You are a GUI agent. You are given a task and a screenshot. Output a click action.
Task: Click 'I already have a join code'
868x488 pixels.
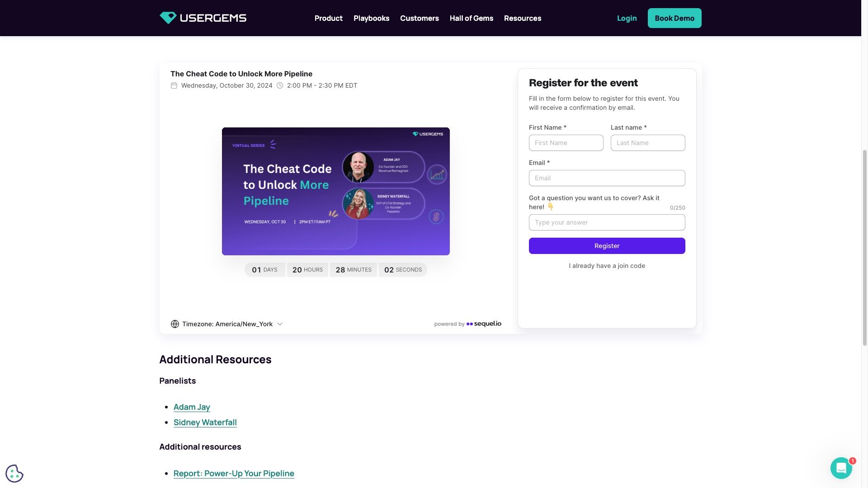click(x=607, y=266)
